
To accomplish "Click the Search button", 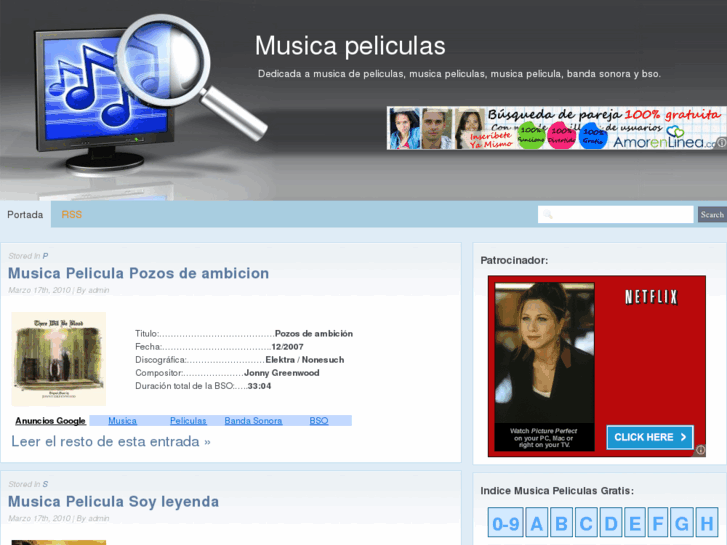I will pos(712,214).
